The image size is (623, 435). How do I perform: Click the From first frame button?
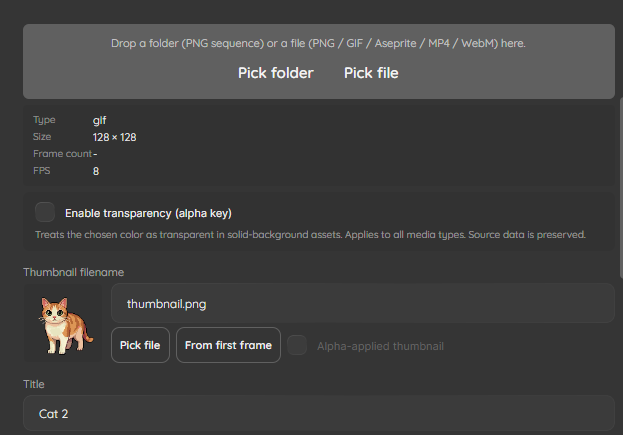[228, 345]
